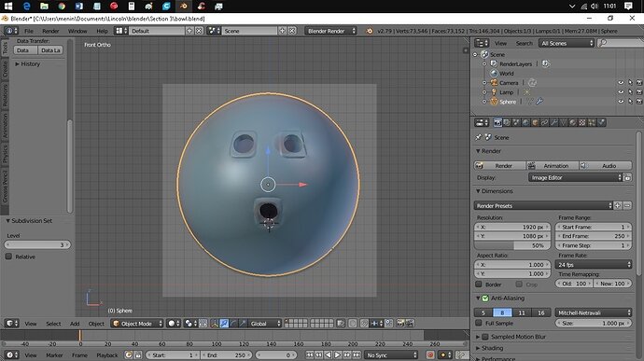Click the Blender logo icon in info header
Viewport: 644px width, 361px height.
point(370,31)
